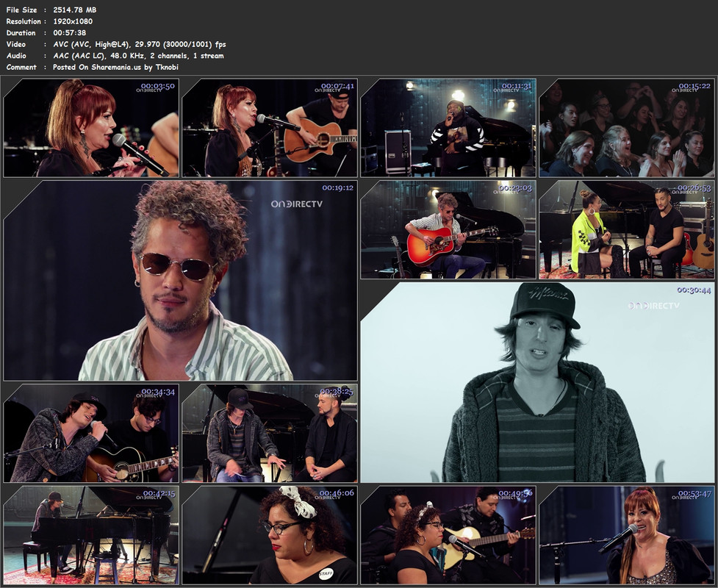Open the thumbnail stamped 00:49:56
Screen dimensions: 718x588
448,535
